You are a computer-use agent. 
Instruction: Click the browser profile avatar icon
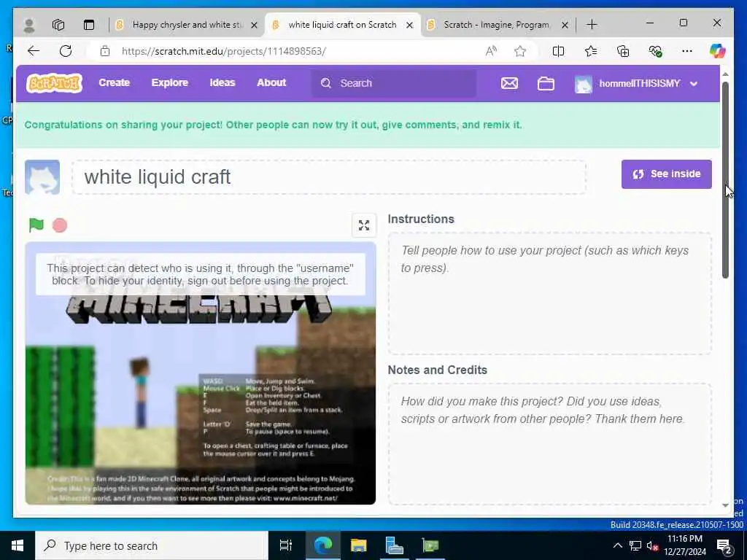point(29,25)
